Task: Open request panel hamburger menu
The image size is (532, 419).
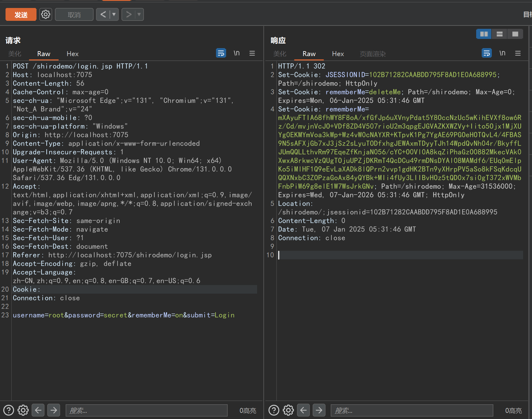Action: coord(252,53)
